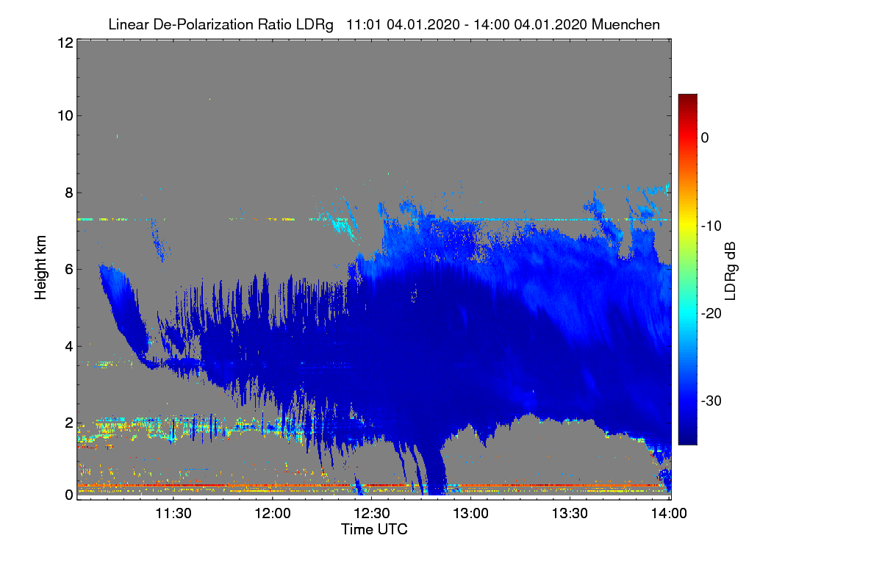This screenshot has height=588, width=882.
Task: Click the location label "Muenchen"
Action: pyautogui.click(x=625, y=25)
